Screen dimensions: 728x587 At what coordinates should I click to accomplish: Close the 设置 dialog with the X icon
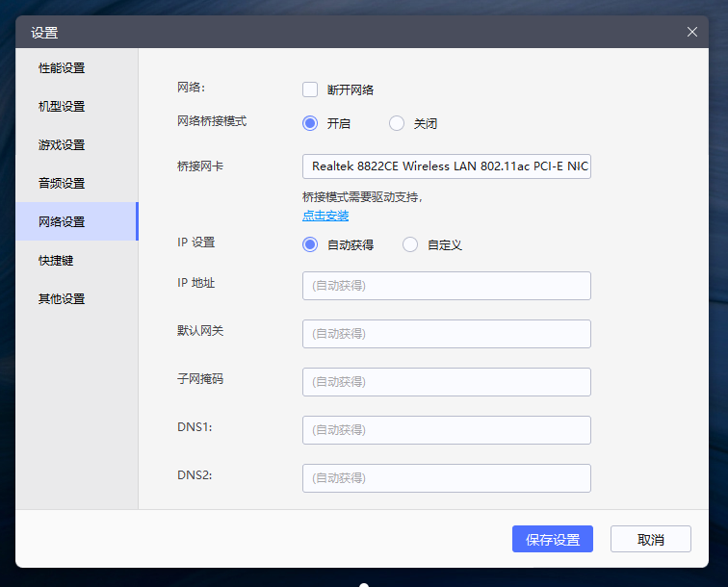691,32
